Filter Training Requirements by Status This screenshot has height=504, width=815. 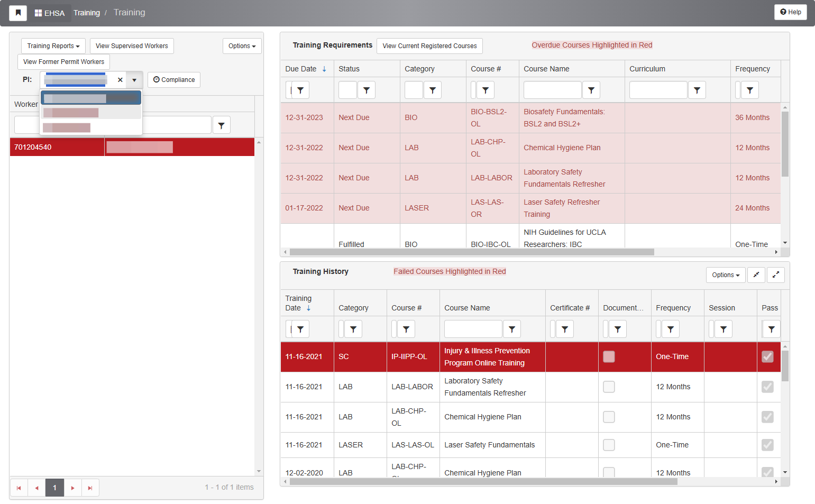pos(367,90)
